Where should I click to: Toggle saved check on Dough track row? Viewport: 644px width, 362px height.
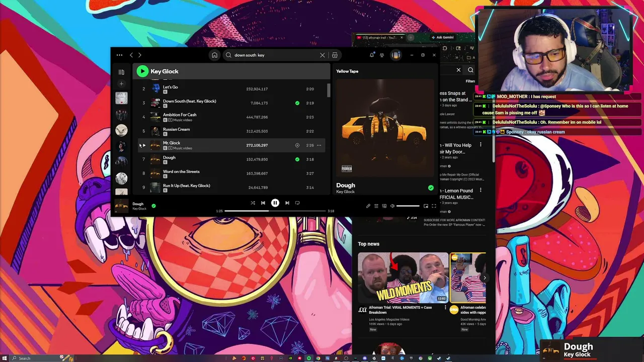tap(297, 159)
